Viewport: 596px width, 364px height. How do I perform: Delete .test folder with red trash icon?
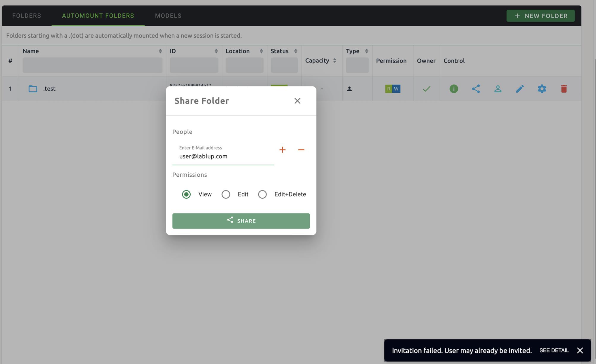(564, 89)
